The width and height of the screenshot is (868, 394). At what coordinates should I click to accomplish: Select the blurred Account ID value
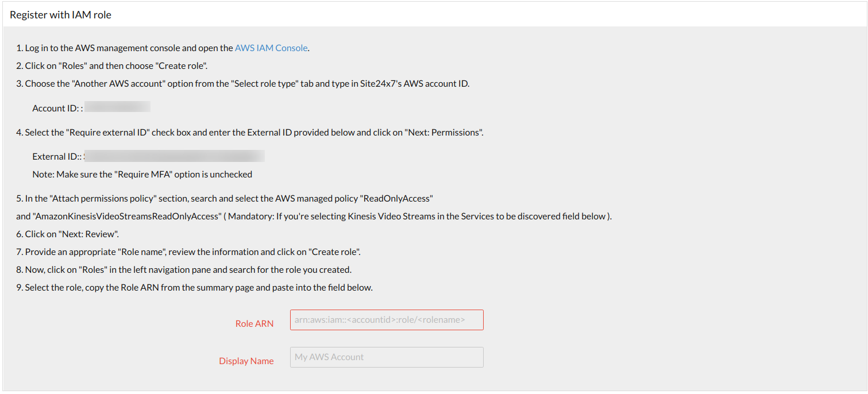[x=117, y=106]
